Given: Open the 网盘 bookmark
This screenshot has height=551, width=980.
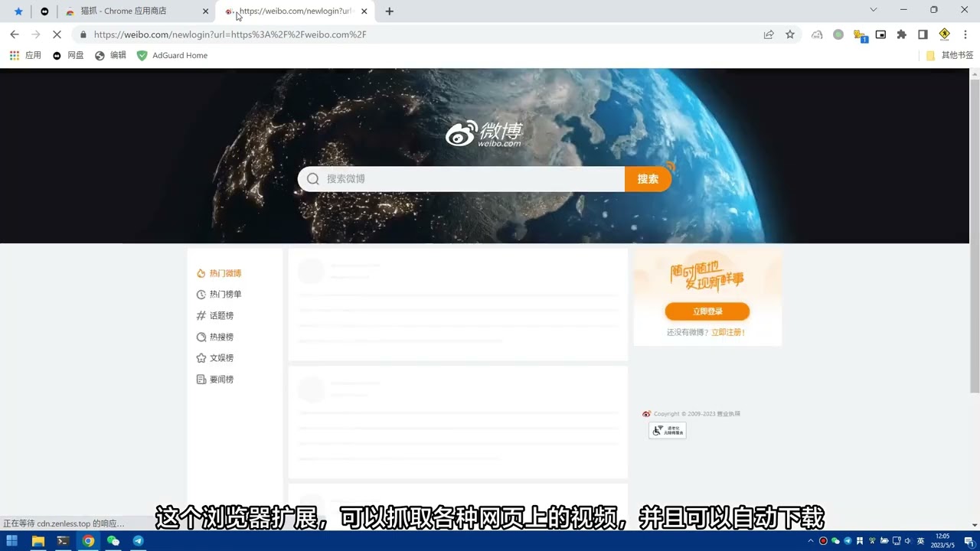Looking at the screenshot, I should (68, 55).
